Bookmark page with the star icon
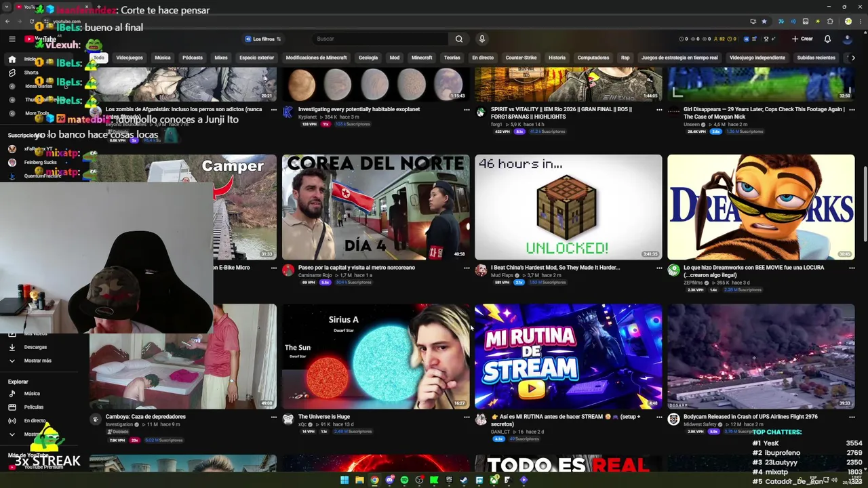This screenshot has width=868, height=488. [x=764, y=21]
